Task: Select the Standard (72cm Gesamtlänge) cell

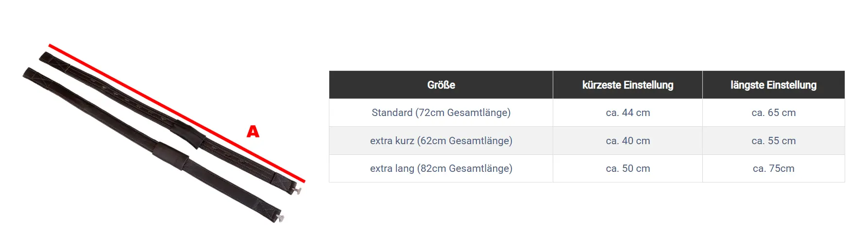Action: (x=441, y=113)
